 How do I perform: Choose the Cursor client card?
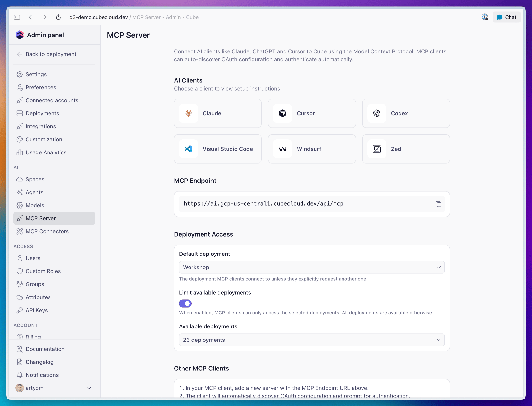pos(312,113)
